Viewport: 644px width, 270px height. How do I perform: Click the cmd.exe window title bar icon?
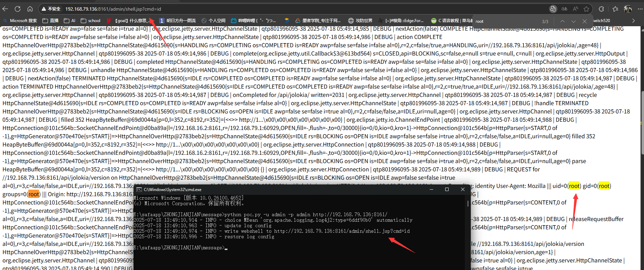click(139, 190)
